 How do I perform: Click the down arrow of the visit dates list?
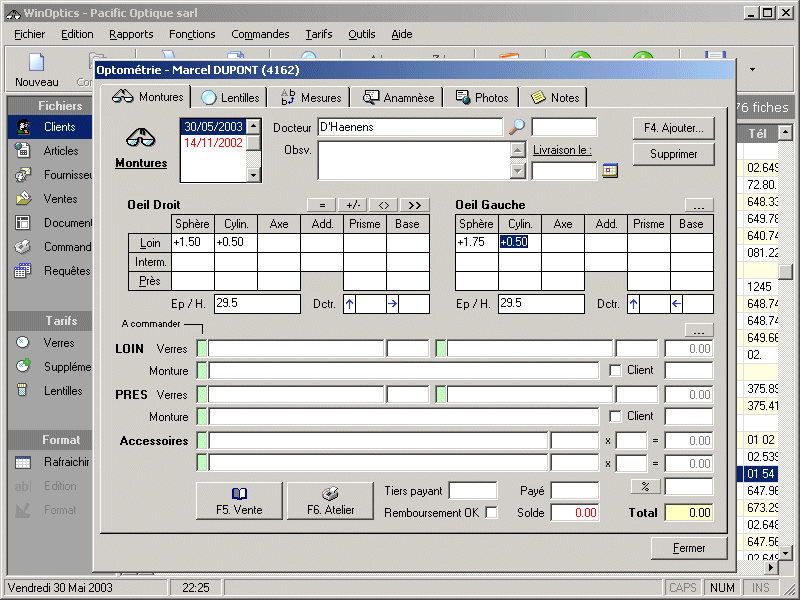pos(253,175)
